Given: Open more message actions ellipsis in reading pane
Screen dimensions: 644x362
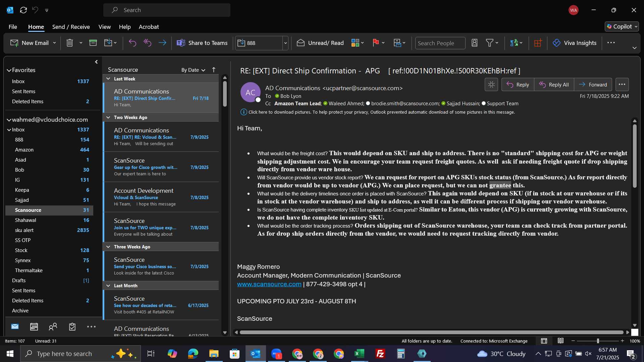Looking at the screenshot, I should click(622, 84).
